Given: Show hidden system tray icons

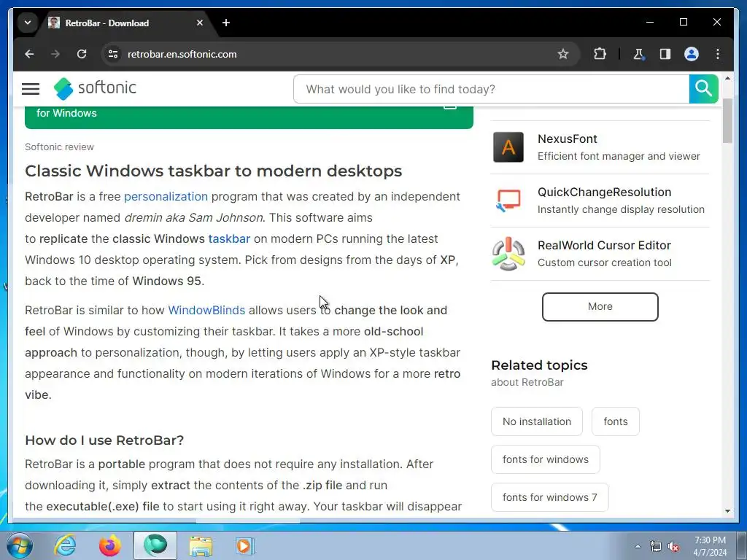Looking at the screenshot, I should tap(638, 546).
